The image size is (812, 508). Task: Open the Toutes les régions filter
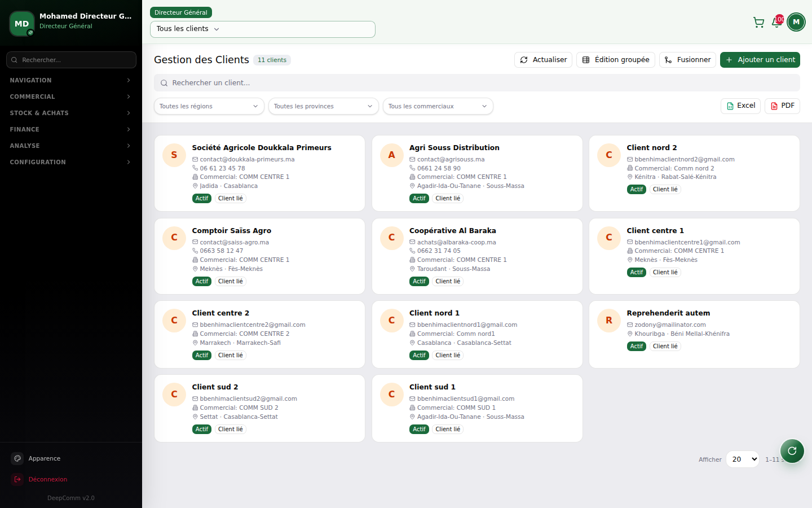point(209,106)
